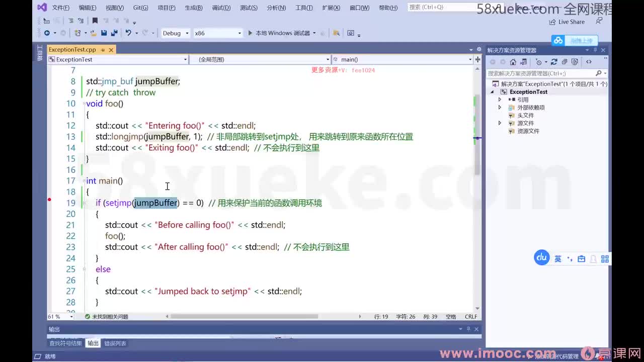This screenshot has height=362, width=644.
Task: Switch to the 错误列表 tab
Action: (x=115, y=343)
